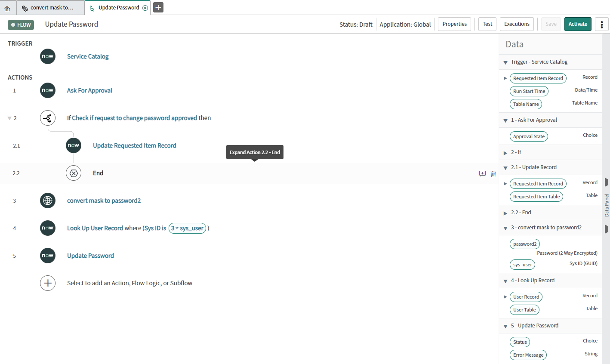Click the plus icon to add an action
610x364 pixels.
(x=47, y=283)
